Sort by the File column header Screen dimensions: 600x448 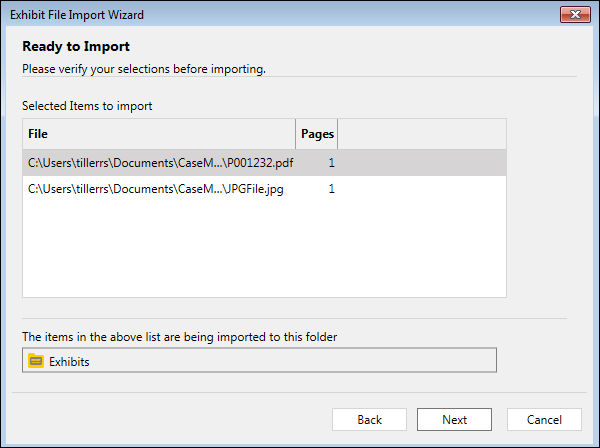[159, 134]
